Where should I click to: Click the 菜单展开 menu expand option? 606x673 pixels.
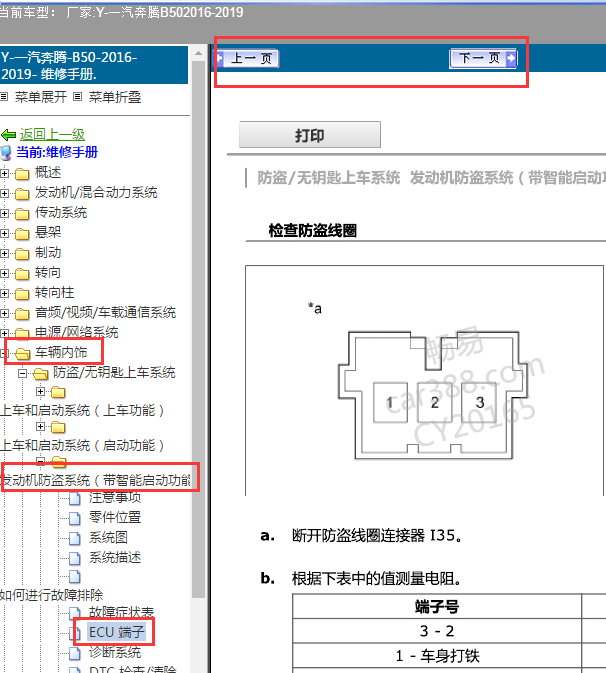coord(40,97)
